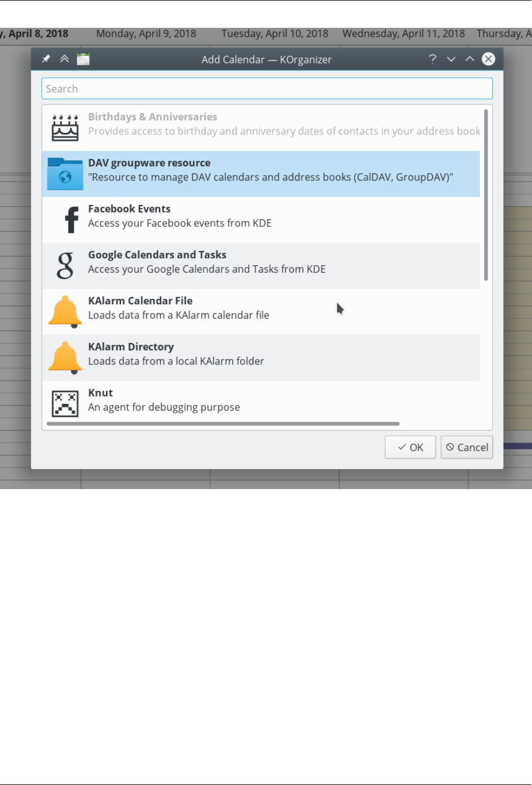Click the vertical scrollbar of the list
The width and height of the screenshot is (532, 785).
tap(486, 195)
